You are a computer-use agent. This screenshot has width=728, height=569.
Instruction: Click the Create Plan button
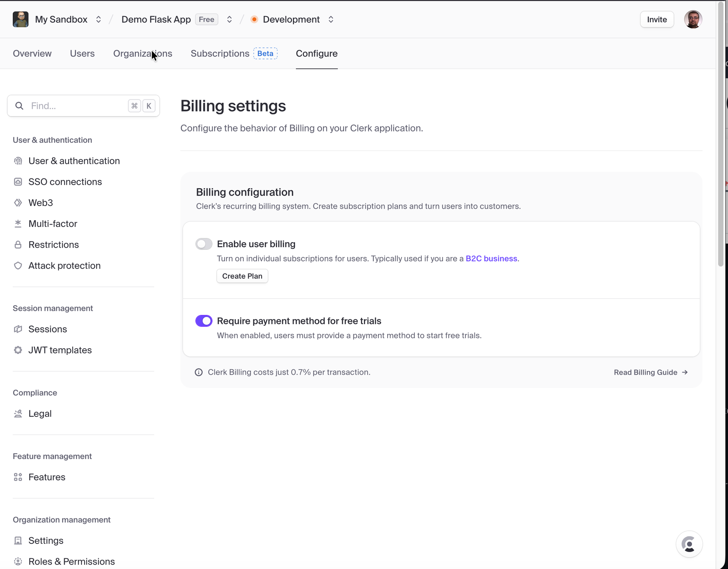[242, 276]
